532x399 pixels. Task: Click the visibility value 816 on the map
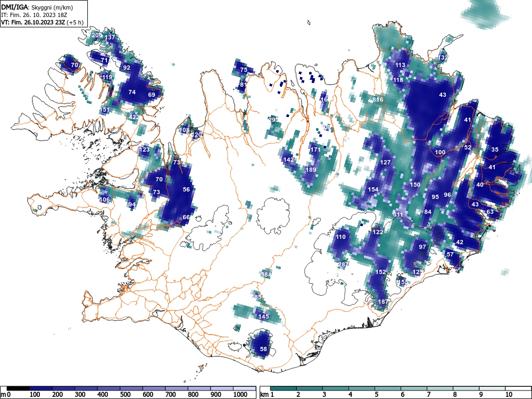coord(378,99)
